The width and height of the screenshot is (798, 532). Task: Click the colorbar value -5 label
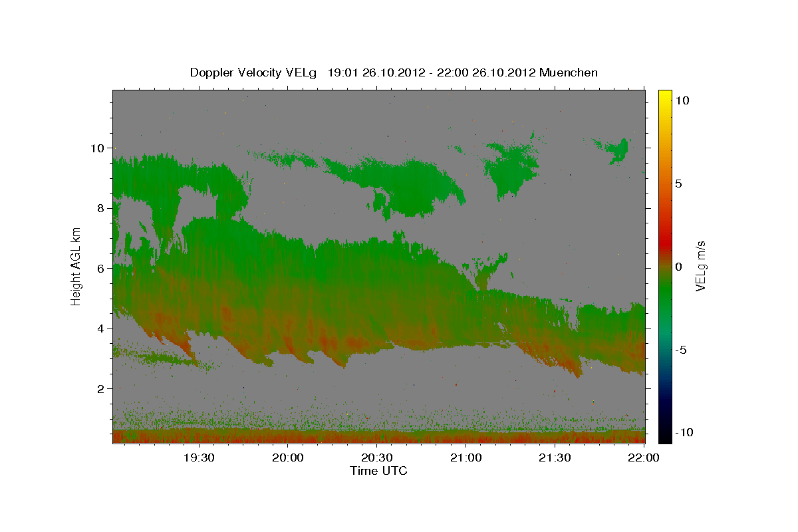point(683,350)
